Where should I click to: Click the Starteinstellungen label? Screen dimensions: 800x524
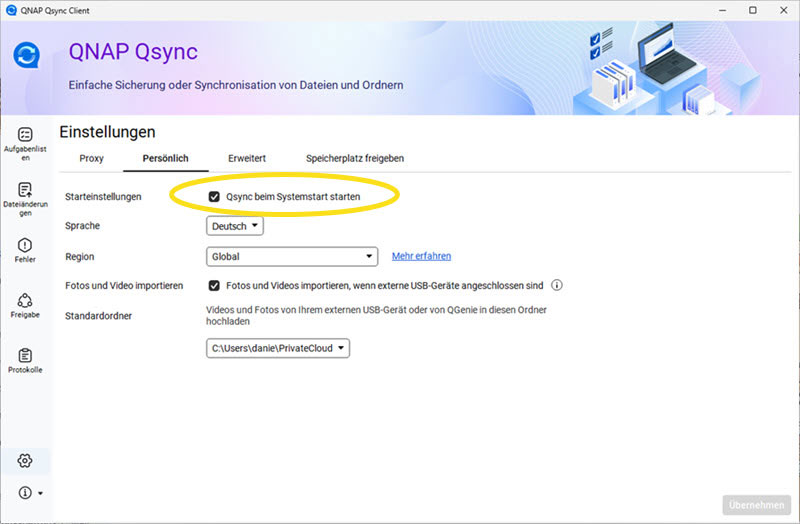[103, 197]
